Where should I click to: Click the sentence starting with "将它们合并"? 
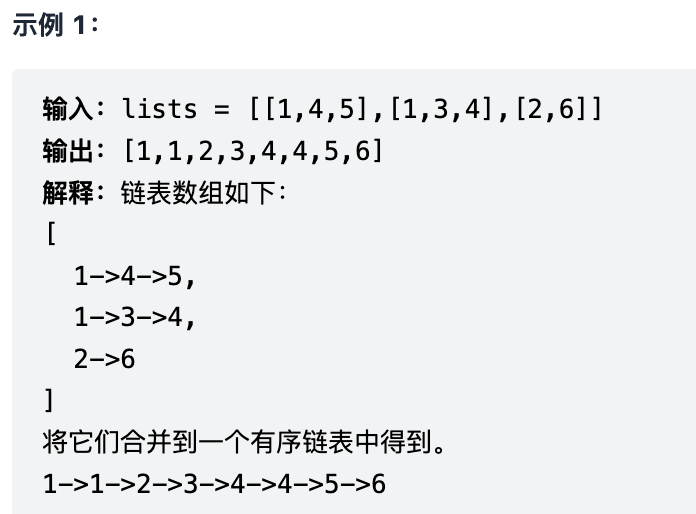click(x=244, y=442)
